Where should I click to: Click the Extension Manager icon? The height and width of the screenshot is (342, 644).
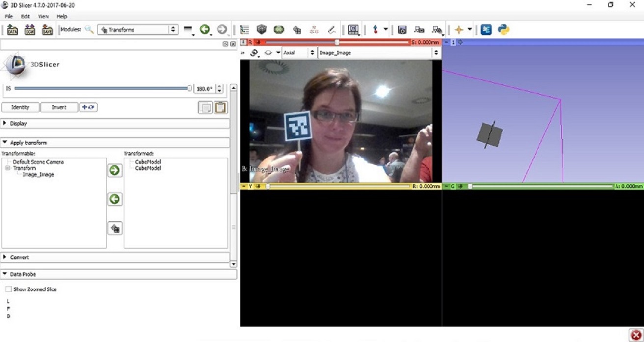486,30
